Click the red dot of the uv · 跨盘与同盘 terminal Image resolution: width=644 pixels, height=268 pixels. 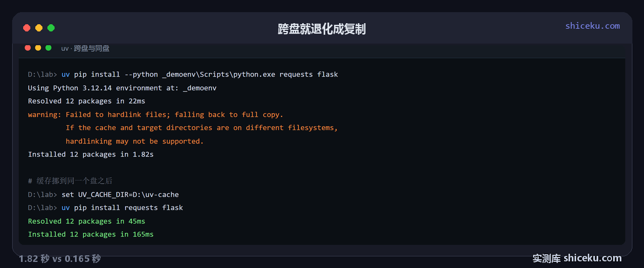(x=28, y=47)
